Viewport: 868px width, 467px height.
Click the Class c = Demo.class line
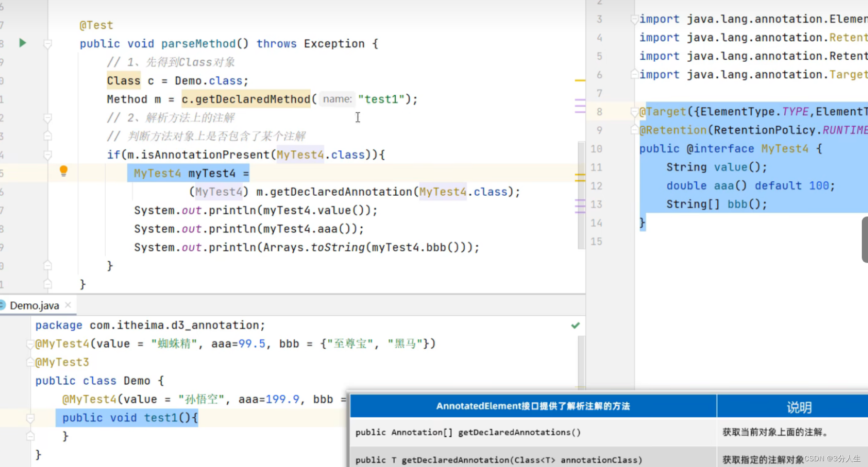pyautogui.click(x=178, y=81)
